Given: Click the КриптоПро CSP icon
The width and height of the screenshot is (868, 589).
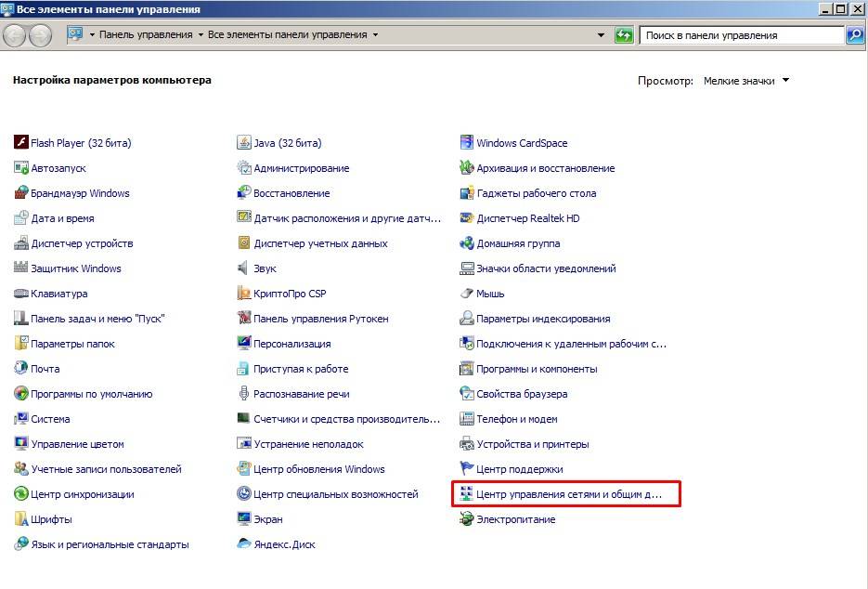Looking at the screenshot, I should click(x=245, y=294).
